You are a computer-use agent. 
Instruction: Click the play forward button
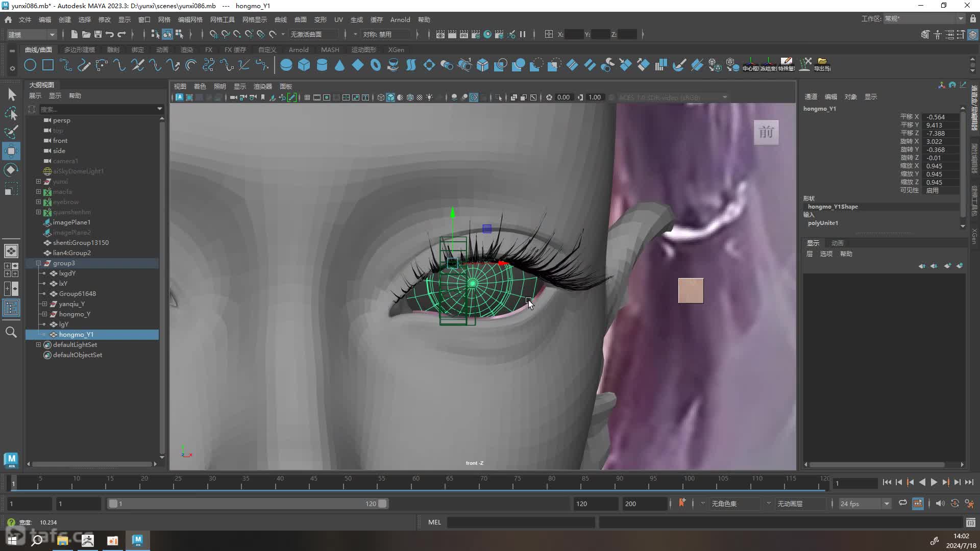tap(934, 482)
